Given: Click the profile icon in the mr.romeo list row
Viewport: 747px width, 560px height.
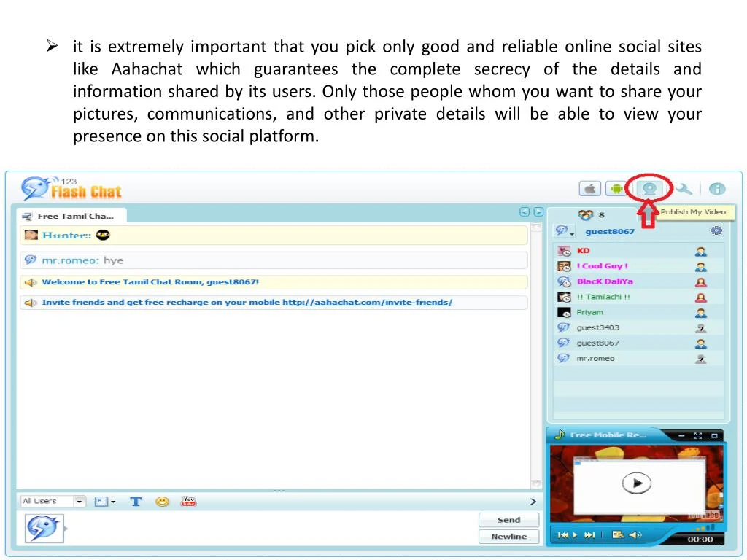Looking at the screenshot, I should point(700,359).
